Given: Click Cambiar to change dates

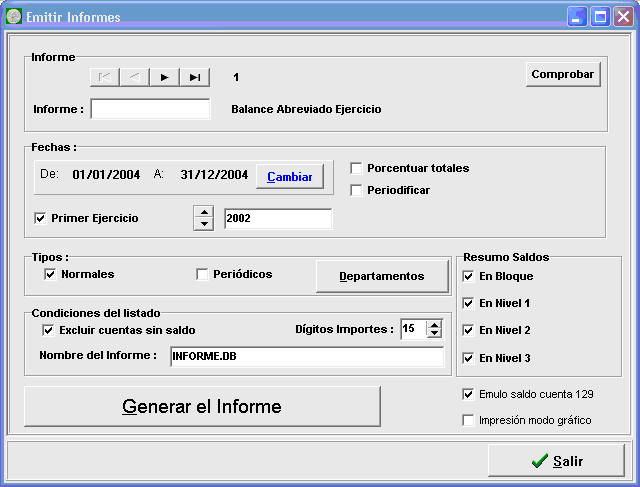Looking at the screenshot, I should pyautogui.click(x=289, y=177).
